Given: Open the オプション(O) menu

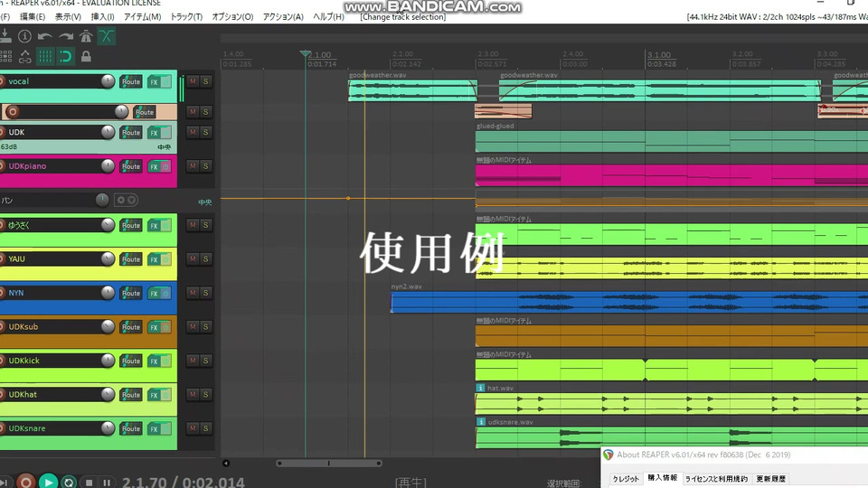Looking at the screenshot, I should (232, 16).
